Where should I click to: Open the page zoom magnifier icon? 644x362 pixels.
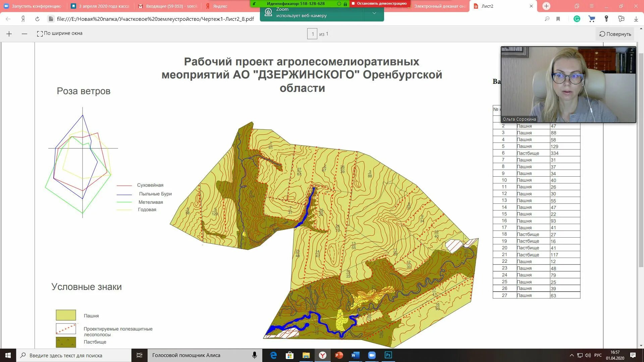pyautogui.click(x=547, y=19)
